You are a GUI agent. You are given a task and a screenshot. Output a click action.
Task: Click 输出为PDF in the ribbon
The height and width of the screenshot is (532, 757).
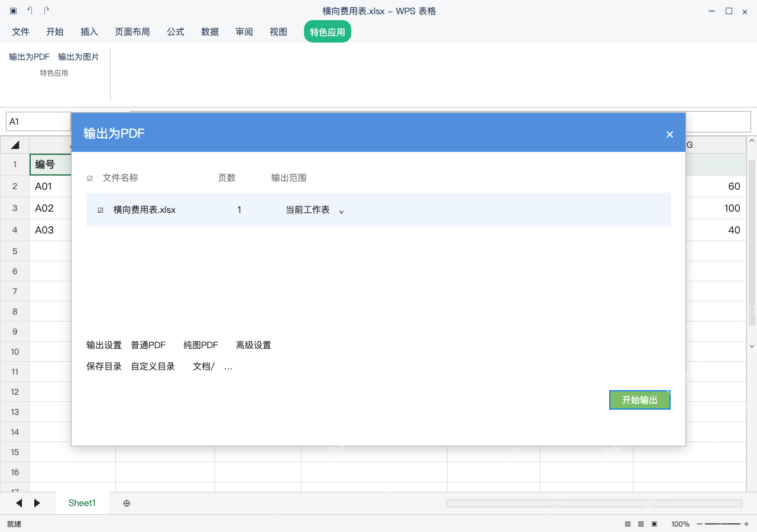point(30,57)
